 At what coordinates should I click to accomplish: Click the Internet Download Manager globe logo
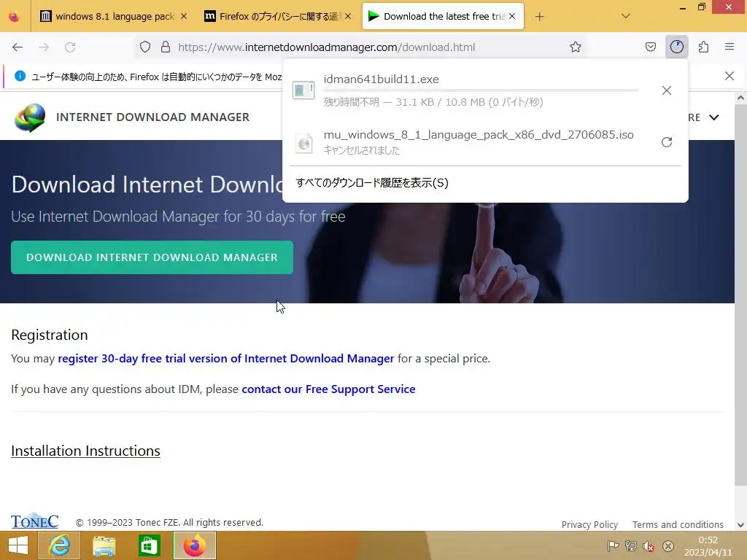click(x=29, y=117)
